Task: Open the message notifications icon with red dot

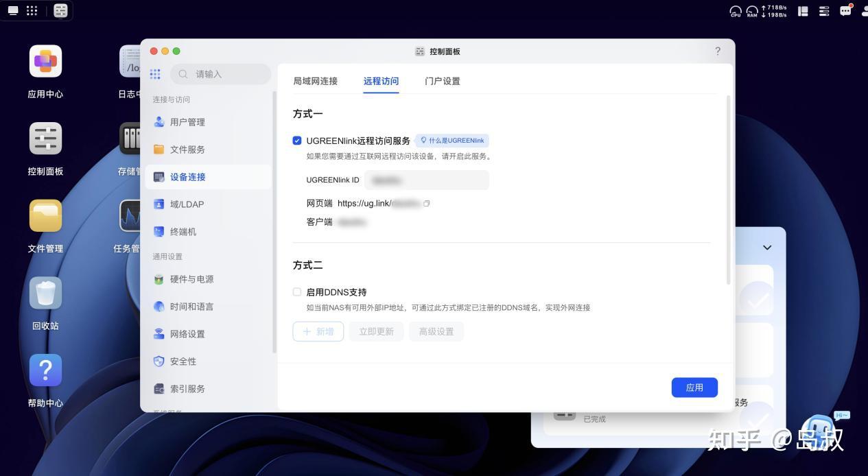Action: pos(846,10)
